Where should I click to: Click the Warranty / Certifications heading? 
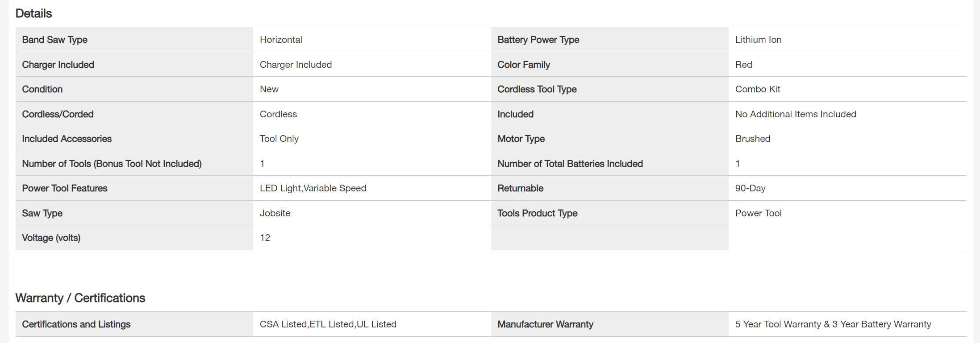(80, 298)
